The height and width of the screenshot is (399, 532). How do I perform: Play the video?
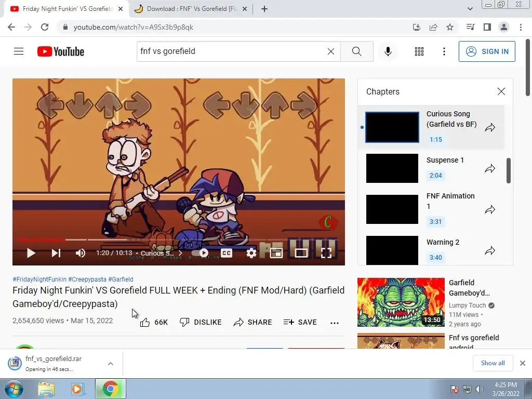pos(31,253)
